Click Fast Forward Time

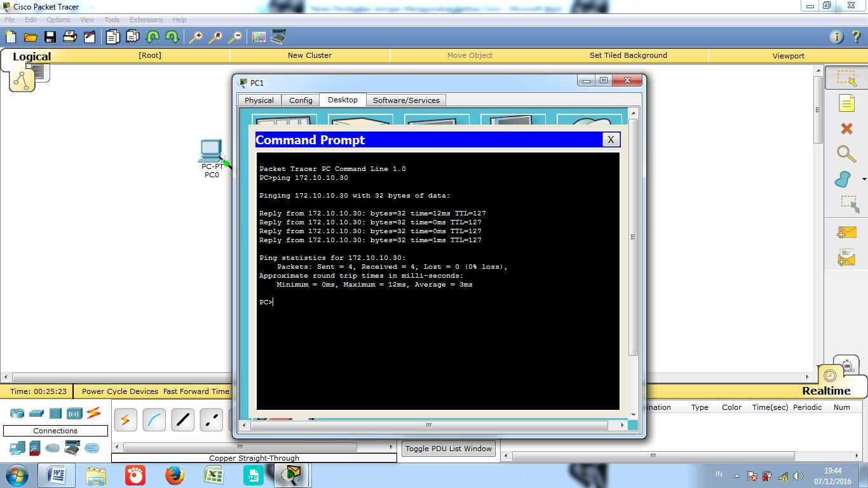[196, 391]
